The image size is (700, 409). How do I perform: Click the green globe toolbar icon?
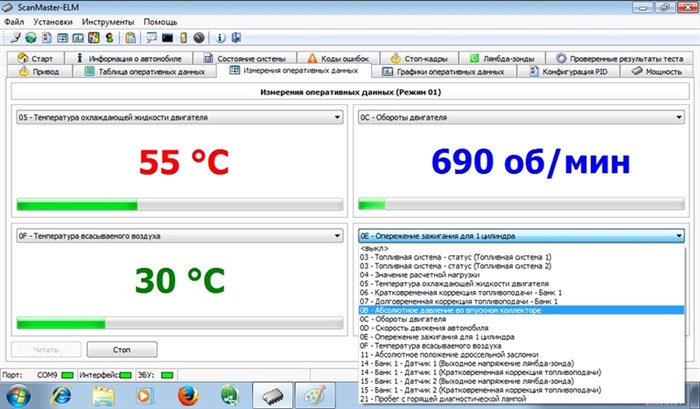tap(33, 38)
